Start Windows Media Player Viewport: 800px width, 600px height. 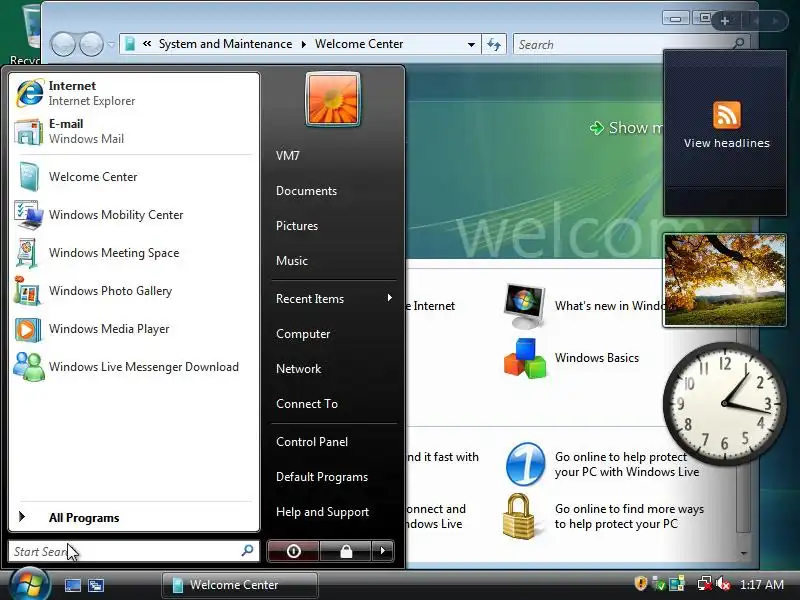click(134, 329)
